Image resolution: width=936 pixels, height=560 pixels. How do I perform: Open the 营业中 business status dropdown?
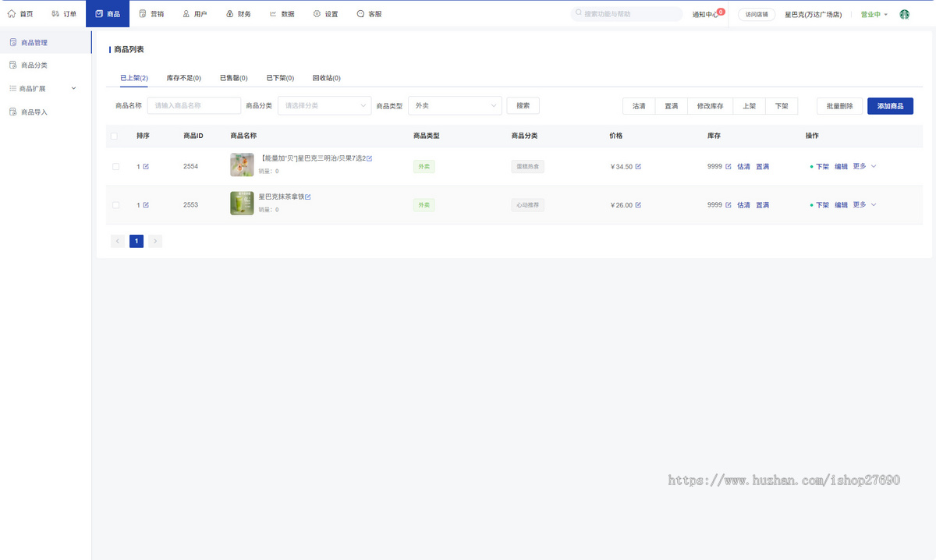point(874,14)
